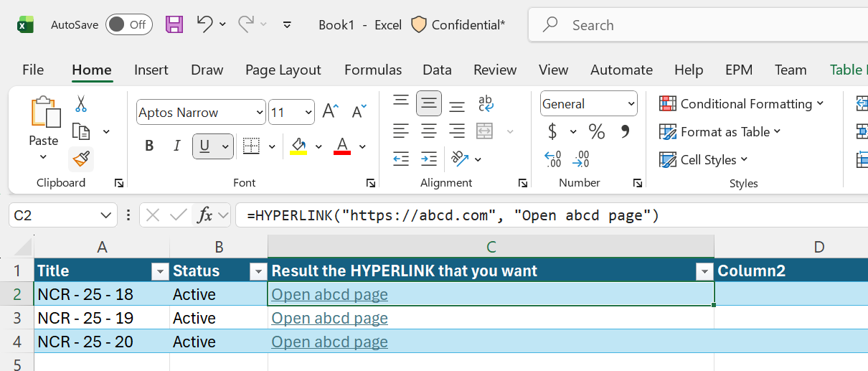Click the hyperlink in the NCR - 25 - 19 row

click(x=330, y=318)
